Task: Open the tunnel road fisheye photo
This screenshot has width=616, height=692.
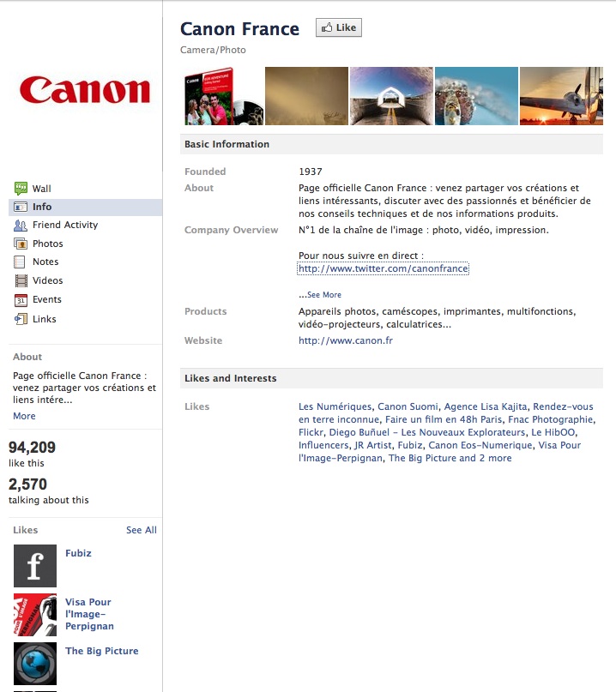Action: coord(391,96)
